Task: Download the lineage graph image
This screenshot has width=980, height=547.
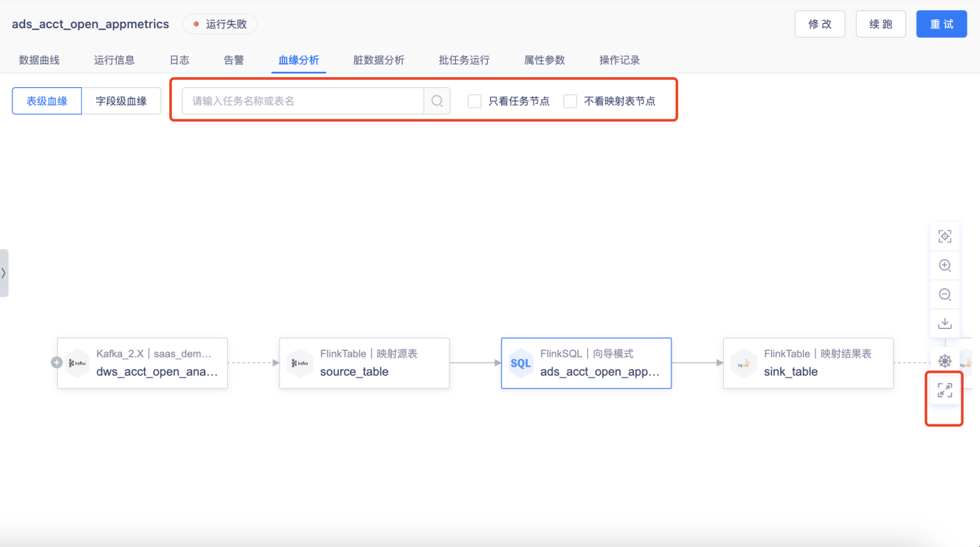Action: 944,323
